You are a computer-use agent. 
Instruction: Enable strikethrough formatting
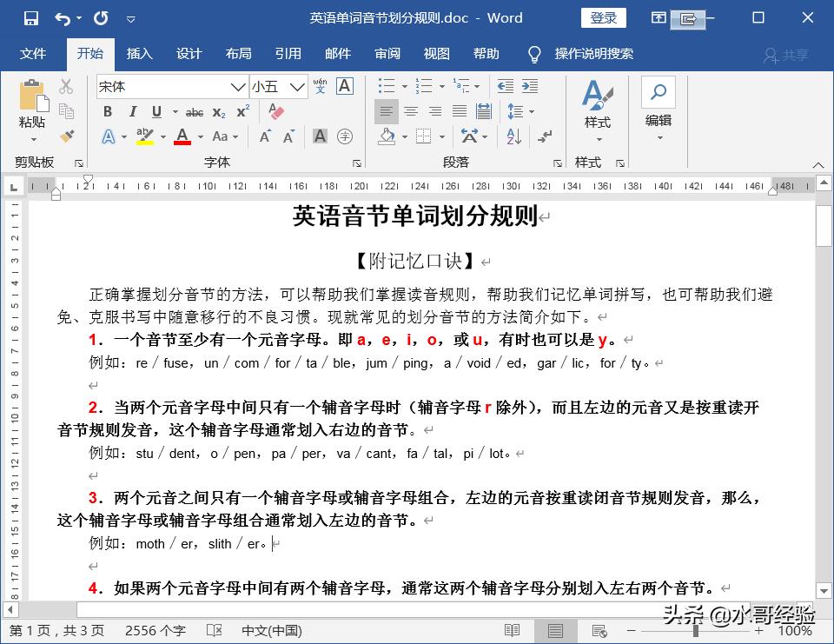click(195, 111)
